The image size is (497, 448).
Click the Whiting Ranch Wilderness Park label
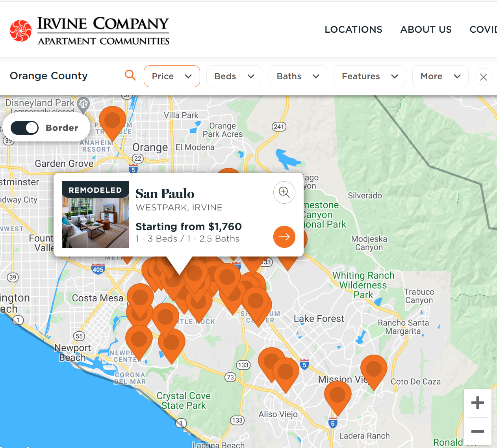click(x=363, y=285)
